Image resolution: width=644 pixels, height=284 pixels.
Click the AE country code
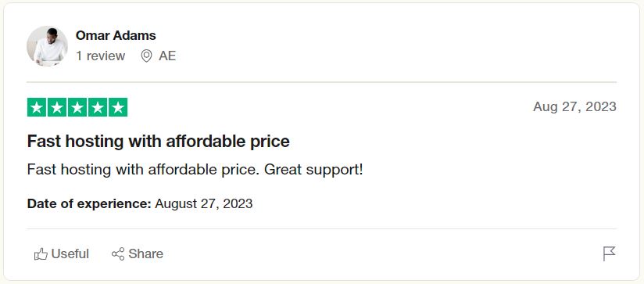[x=167, y=56]
